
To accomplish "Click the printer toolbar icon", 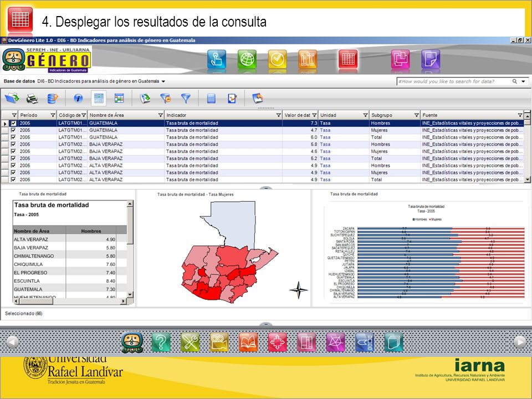I will [x=32, y=99].
